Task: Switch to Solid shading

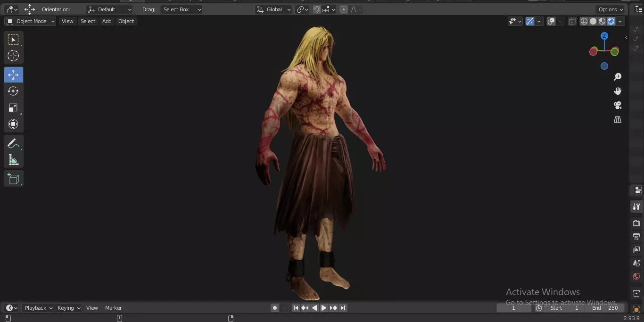Action: pyautogui.click(x=593, y=21)
